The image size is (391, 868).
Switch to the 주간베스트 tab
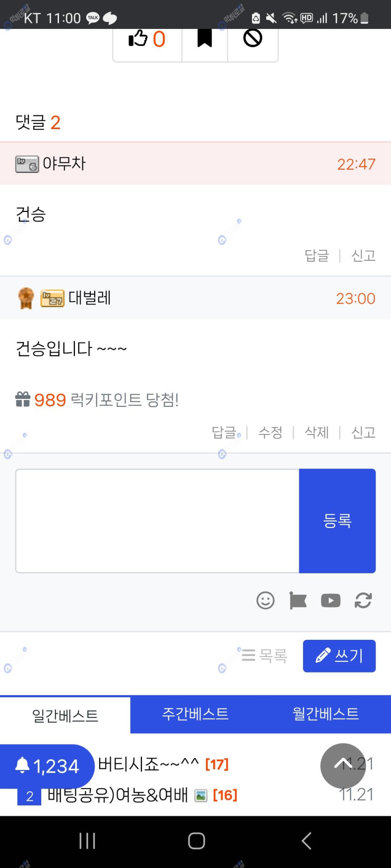click(x=195, y=714)
